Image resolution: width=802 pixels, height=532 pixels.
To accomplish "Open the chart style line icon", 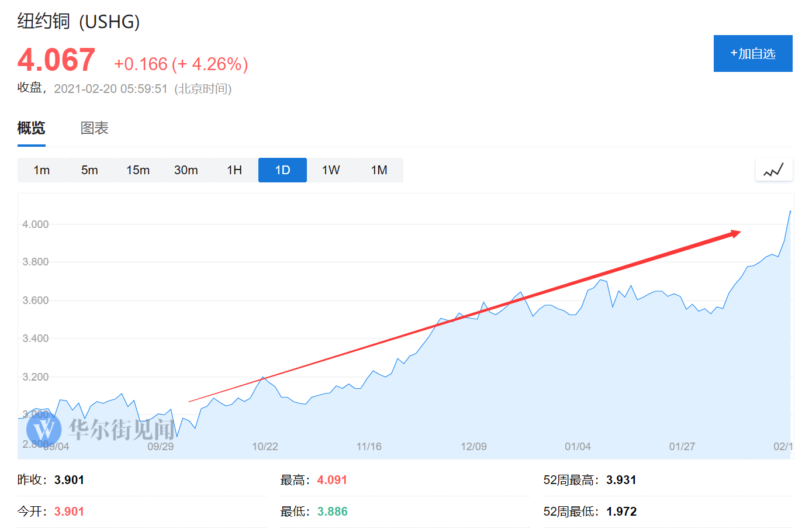I will (773, 170).
